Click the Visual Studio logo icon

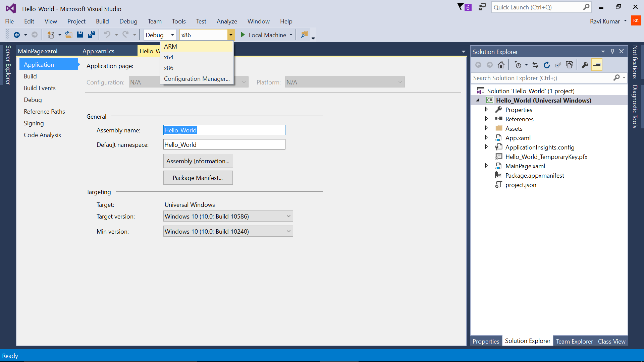[x=11, y=8]
